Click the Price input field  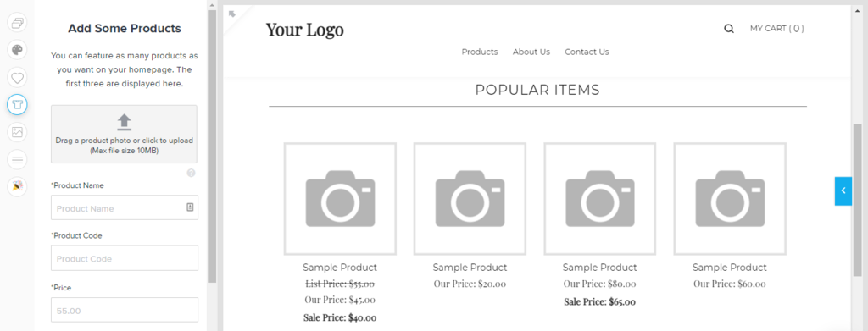(x=124, y=310)
